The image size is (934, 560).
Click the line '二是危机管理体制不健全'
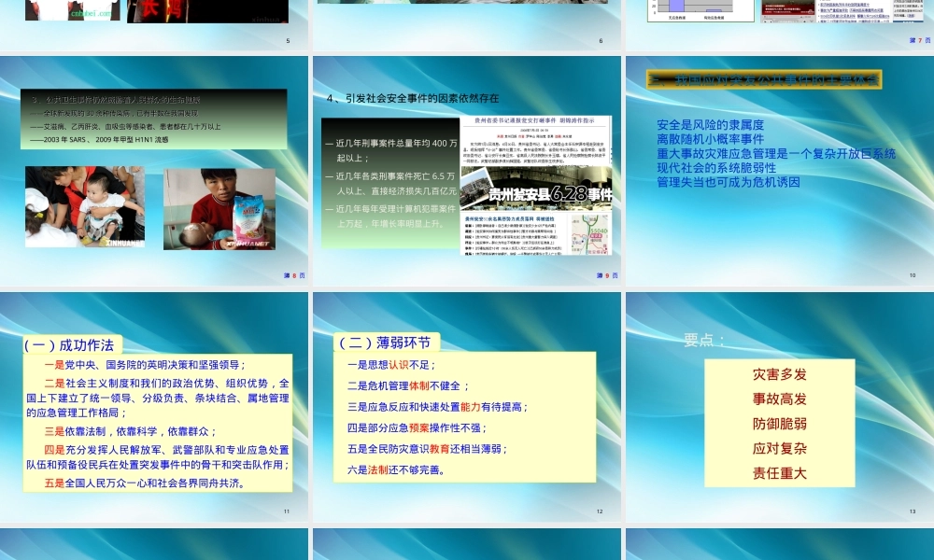point(409,385)
